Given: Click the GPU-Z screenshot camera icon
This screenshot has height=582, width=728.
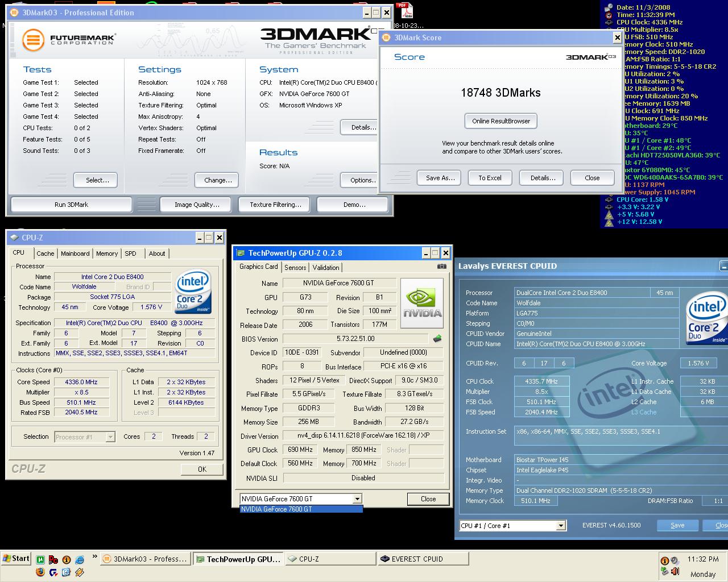Looking at the screenshot, I should point(441,266).
